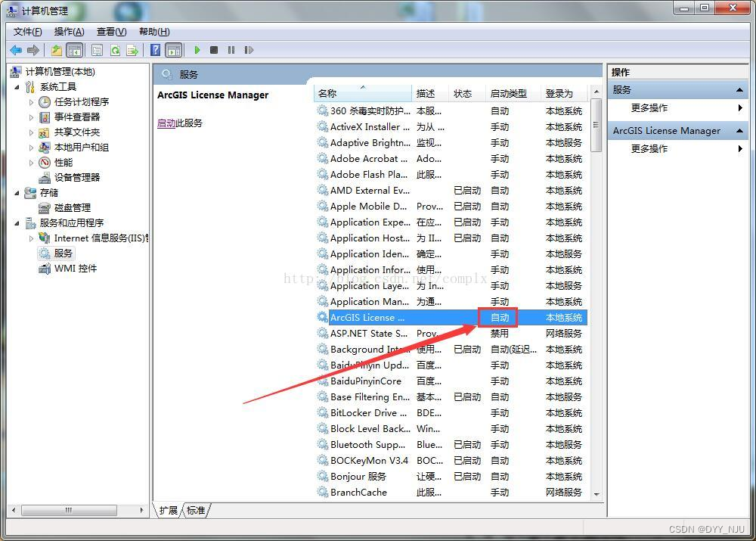Viewport: 756px width, 541px height.
Task: Collapse the 系统工具 tree branch
Action: [17, 86]
